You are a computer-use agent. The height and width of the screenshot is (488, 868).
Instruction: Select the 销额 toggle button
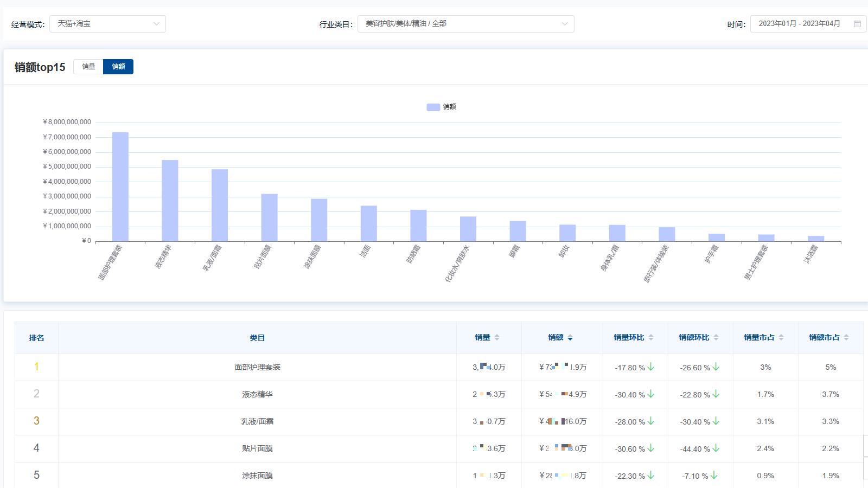(x=118, y=67)
